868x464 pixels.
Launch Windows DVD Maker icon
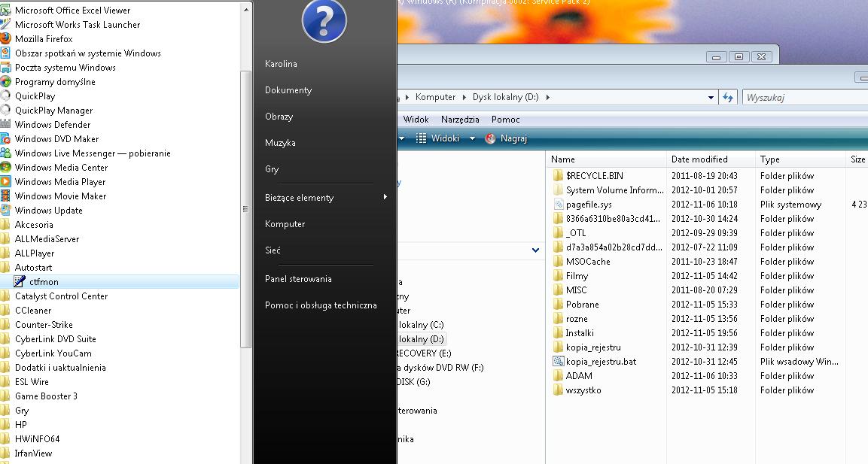point(5,139)
